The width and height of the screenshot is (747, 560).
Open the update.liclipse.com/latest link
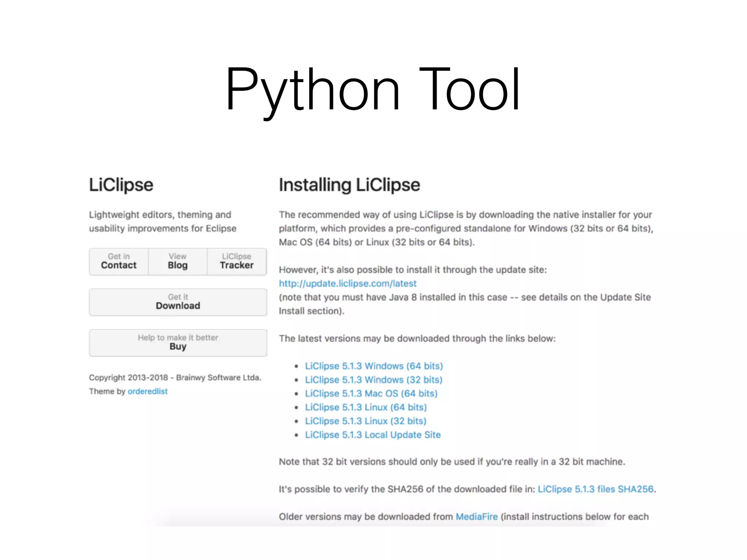point(348,284)
